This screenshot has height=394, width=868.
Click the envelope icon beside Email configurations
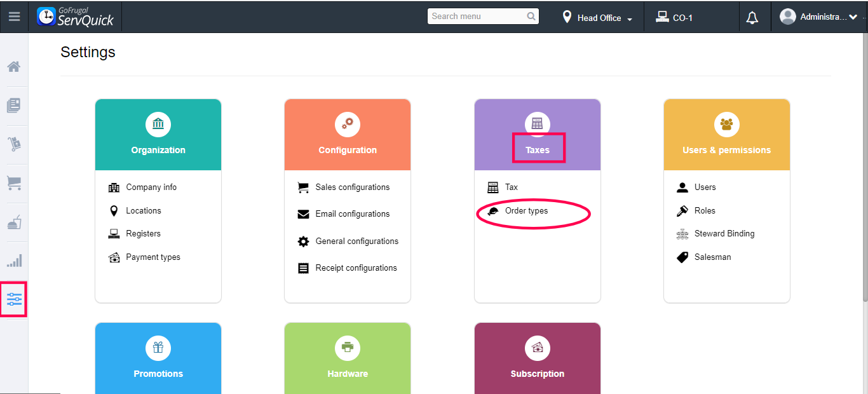pyautogui.click(x=303, y=214)
